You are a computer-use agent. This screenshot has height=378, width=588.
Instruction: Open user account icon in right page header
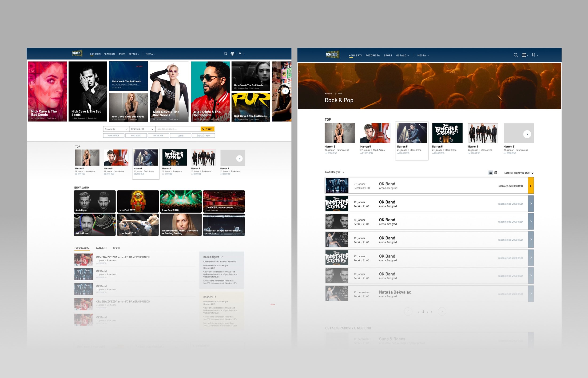[533, 55]
